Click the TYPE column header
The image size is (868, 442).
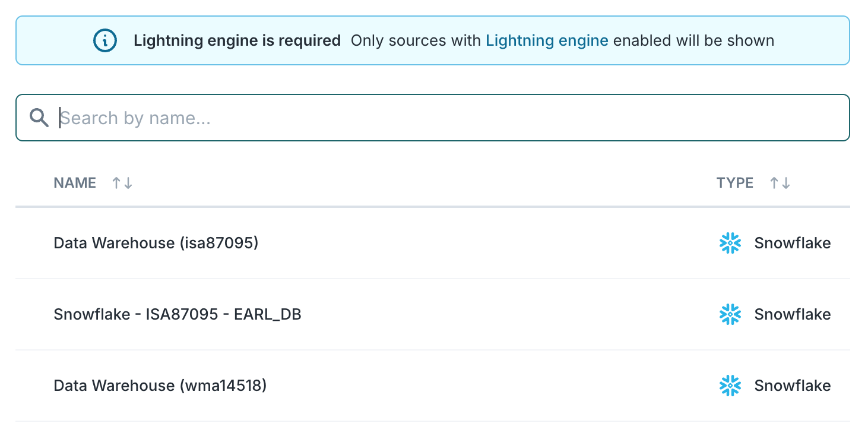[734, 183]
